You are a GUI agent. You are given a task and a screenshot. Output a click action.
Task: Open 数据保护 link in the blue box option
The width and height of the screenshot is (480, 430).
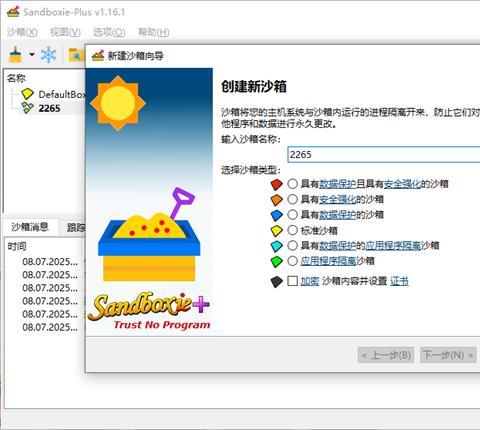tap(338, 215)
